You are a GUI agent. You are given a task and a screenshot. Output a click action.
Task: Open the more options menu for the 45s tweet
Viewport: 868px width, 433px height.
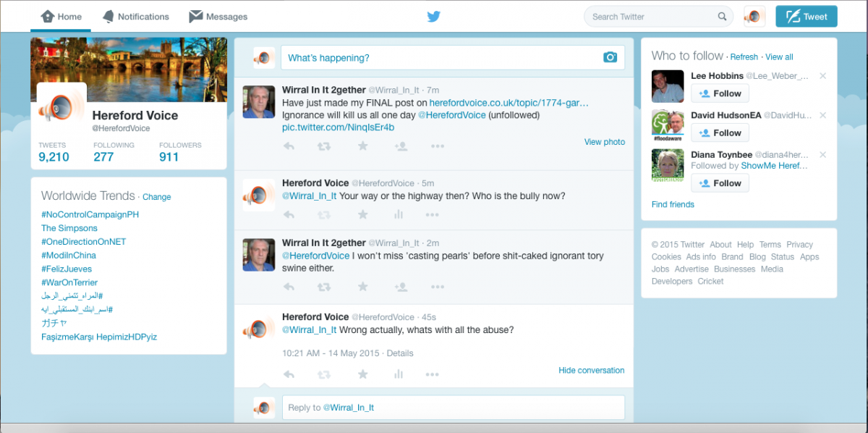click(x=432, y=374)
